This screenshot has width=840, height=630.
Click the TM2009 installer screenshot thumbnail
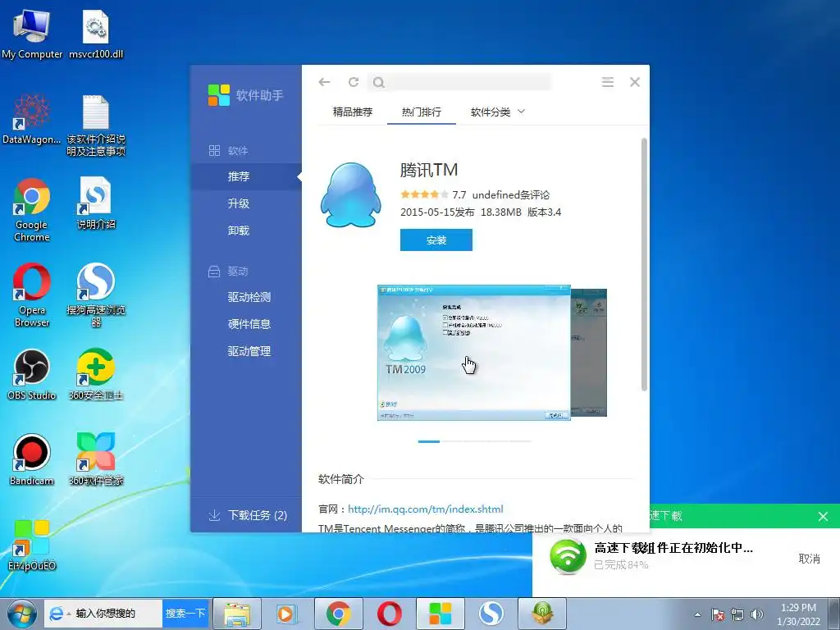[473, 353]
